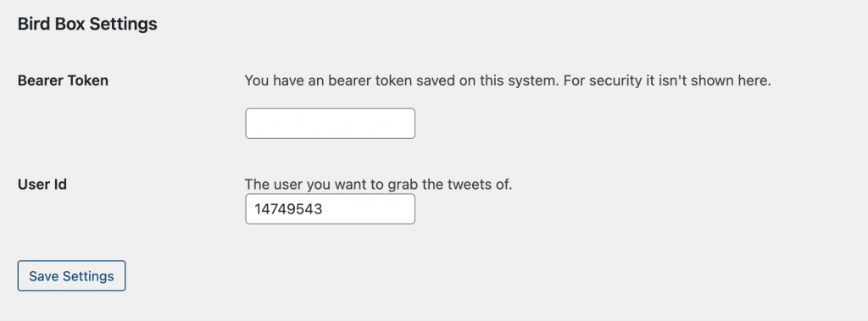Select the User Id input containing 14749543
Viewport: 868px width, 321px height.
point(330,208)
